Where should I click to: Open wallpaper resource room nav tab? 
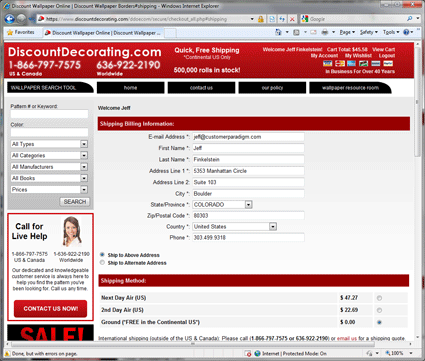click(x=350, y=88)
